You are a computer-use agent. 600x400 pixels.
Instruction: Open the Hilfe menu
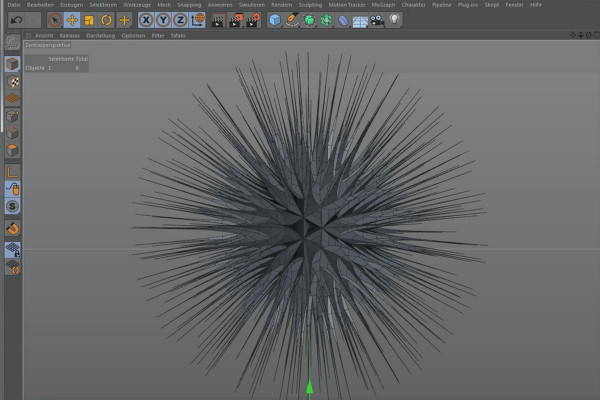coord(536,5)
